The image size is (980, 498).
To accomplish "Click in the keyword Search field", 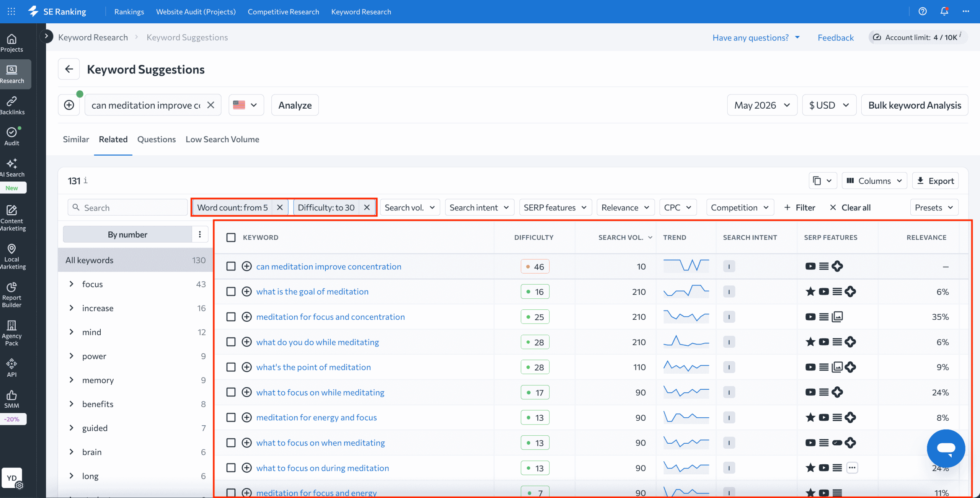I will pos(128,207).
